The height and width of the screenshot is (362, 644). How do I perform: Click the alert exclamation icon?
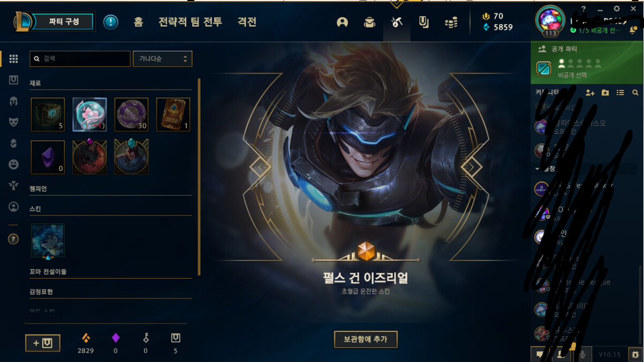(111, 22)
